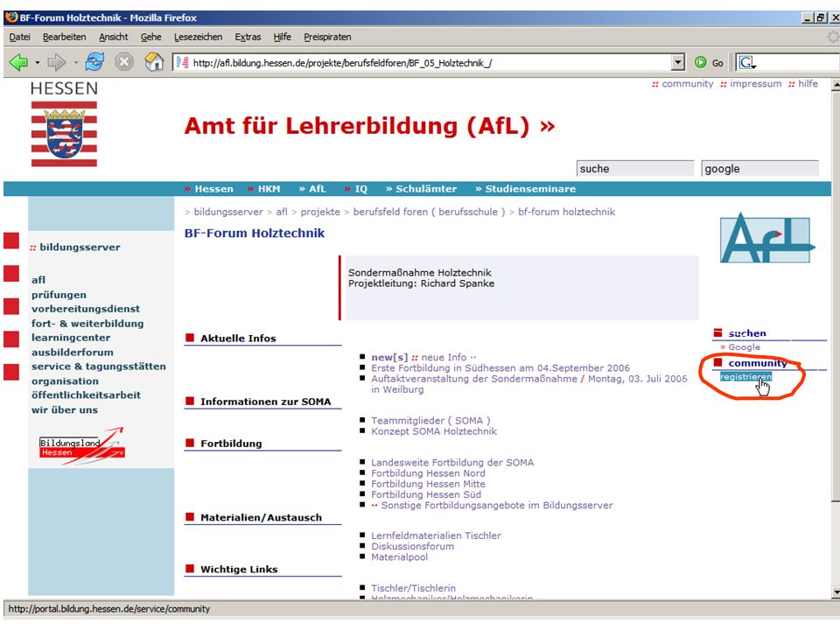
Task: Open the 'new[s] :: neue Info' link
Action: 423,357
